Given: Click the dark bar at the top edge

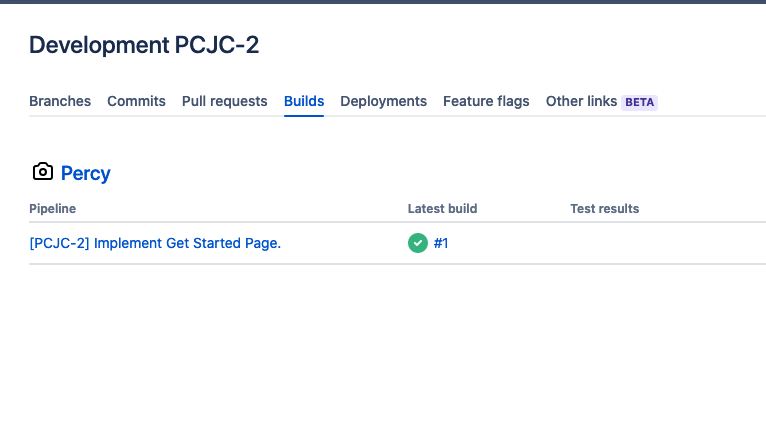Looking at the screenshot, I should point(383,2).
